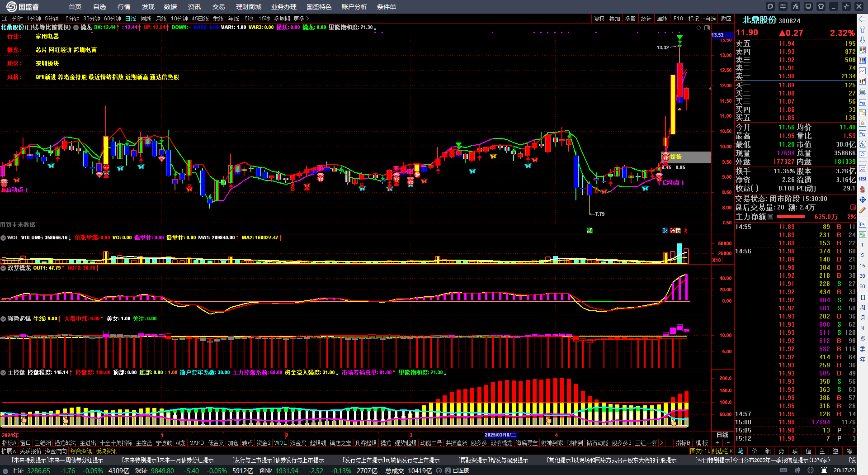Click the orange document icon in right sidebar
This screenshot has width=868, height=475.
(863, 123)
